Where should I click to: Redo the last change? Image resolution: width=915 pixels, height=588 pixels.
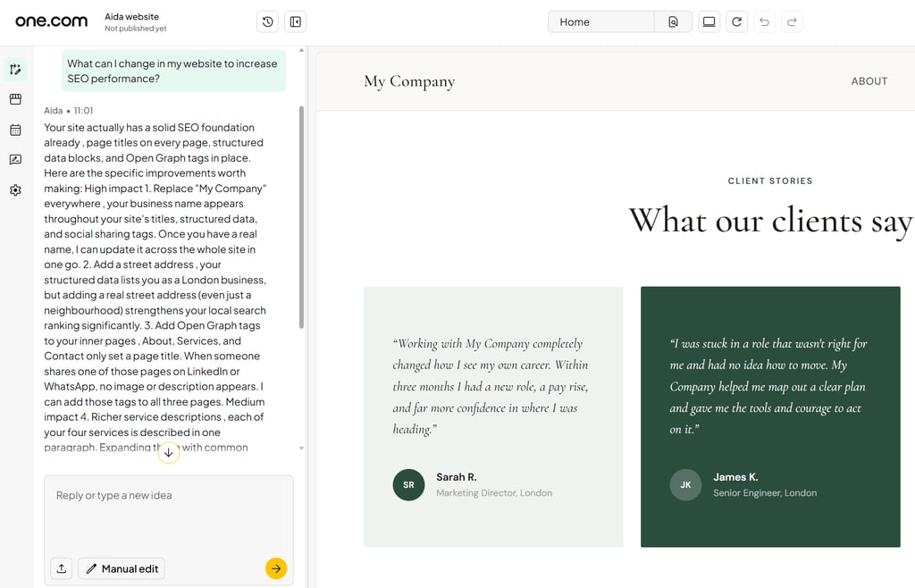(x=792, y=22)
